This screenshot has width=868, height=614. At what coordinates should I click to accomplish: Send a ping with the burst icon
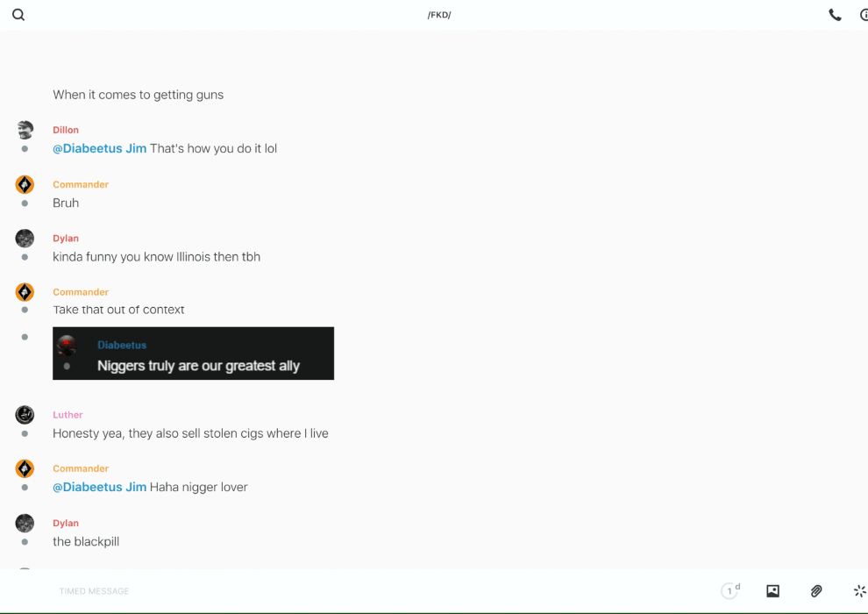(859, 591)
